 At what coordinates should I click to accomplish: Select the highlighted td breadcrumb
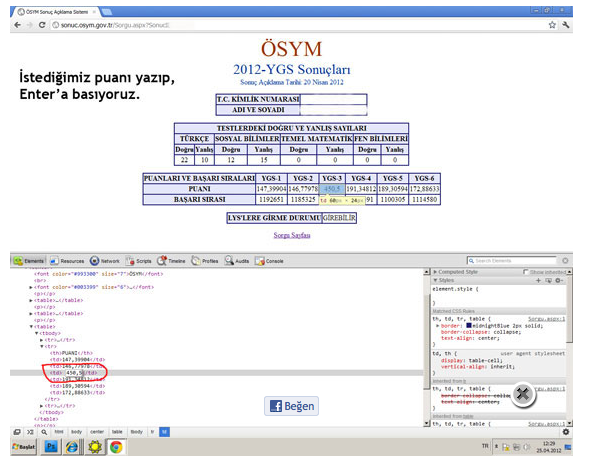tap(164, 432)
